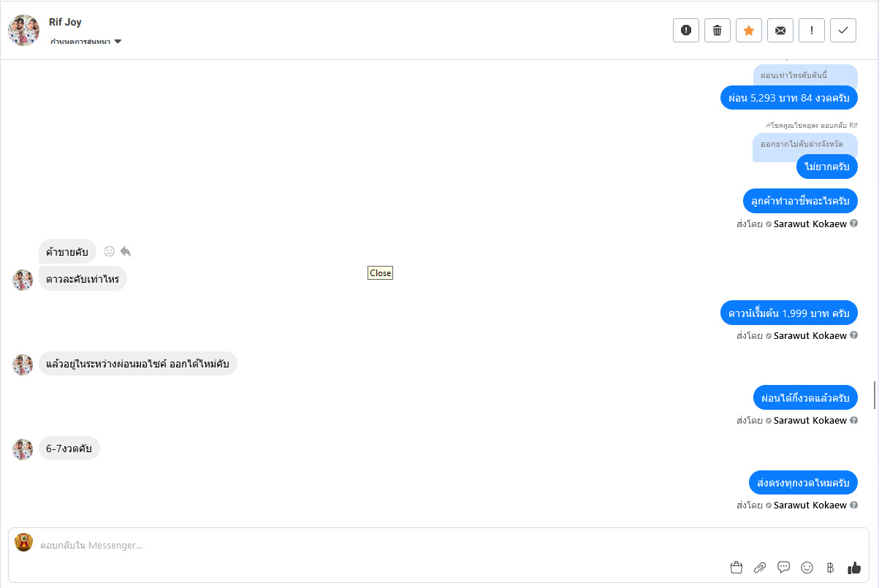
Task: Toggle the orange star follow-up flag
Action: (x=748, y=30)
